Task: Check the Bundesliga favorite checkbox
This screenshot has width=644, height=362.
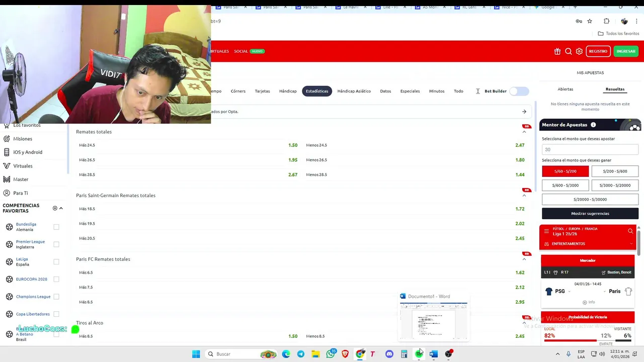Action: [x=56, y=227]
